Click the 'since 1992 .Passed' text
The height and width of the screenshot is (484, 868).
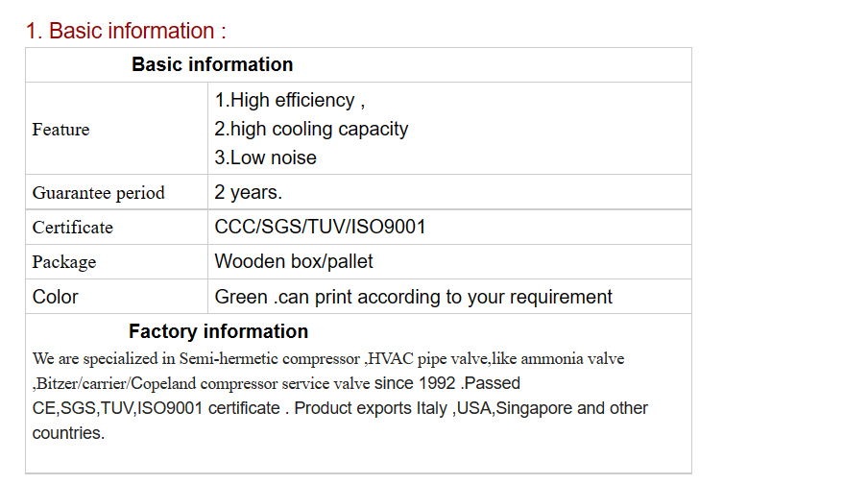[447, 383]
